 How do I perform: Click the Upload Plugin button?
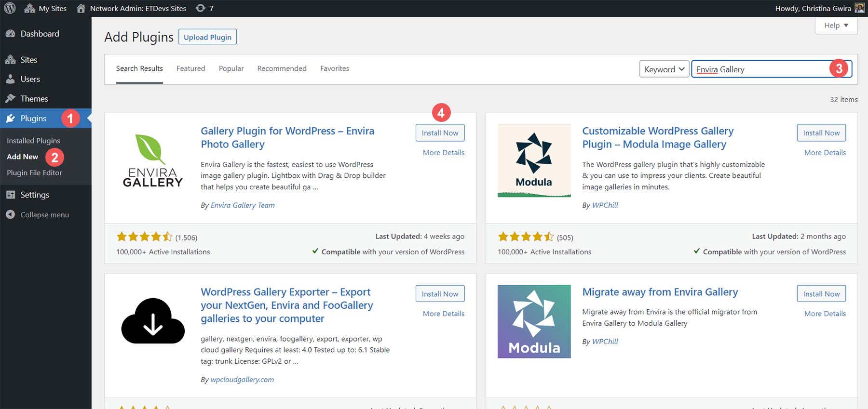click(x=207, y=37)
